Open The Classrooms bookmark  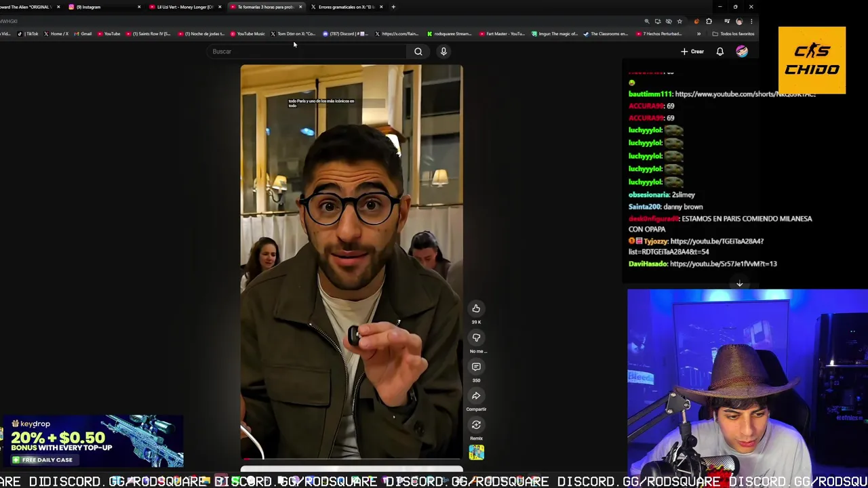[x=606, y=34]
